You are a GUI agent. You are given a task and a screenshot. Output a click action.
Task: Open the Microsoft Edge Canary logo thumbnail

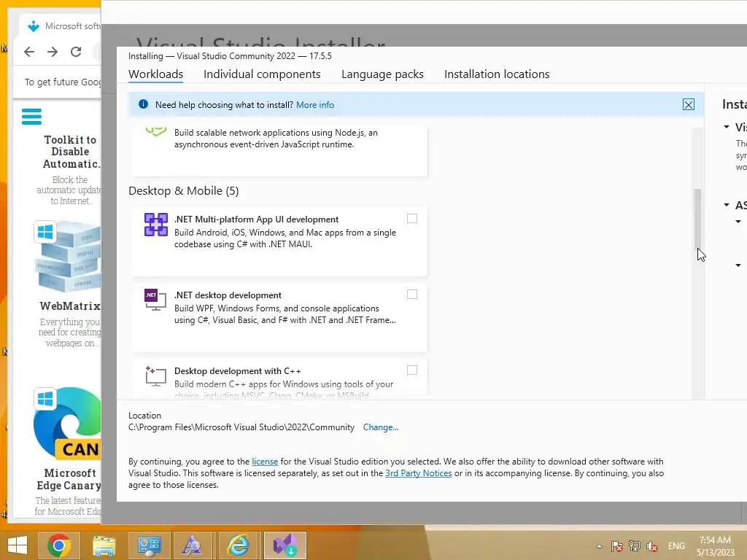pyautogui.click(x=68, y=424)
